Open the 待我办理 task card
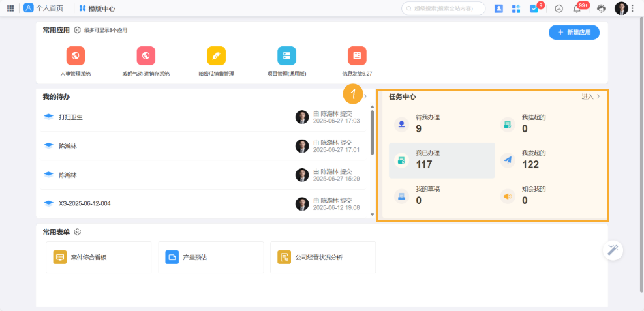Viewport: 644px width, 311px height. (x=442, y=124)
